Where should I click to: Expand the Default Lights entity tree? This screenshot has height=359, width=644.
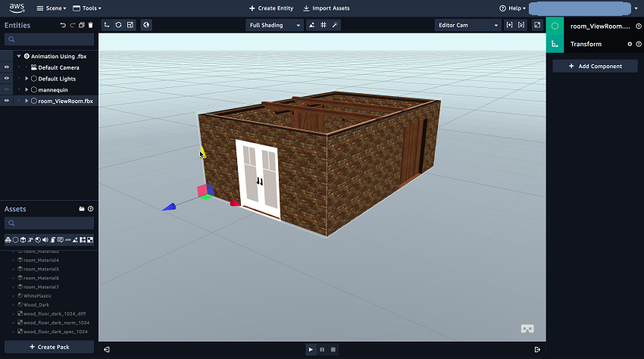click(x=27, y=79)
